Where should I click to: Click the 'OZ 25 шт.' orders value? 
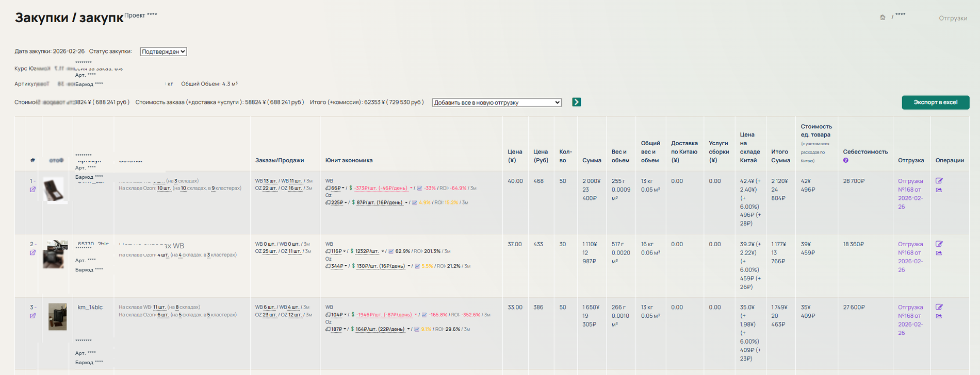coord(266,251)
